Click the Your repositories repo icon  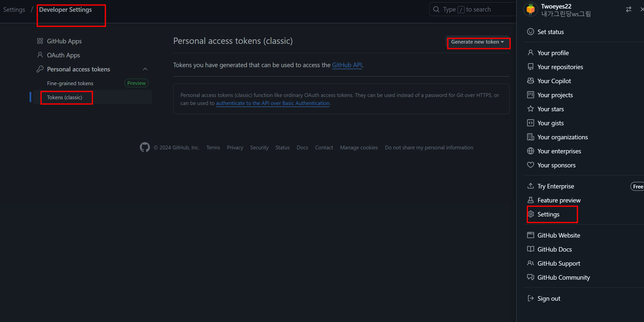[530, 67]
